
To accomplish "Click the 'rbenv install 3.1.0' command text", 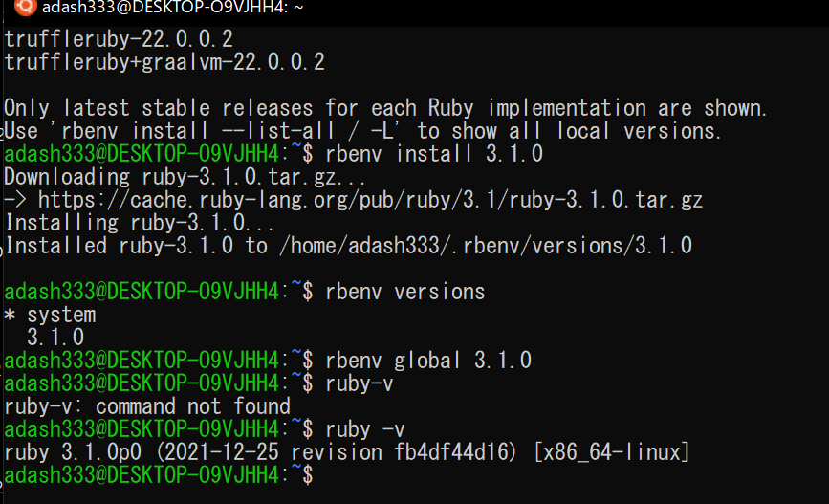I will click(x=434, y=154).
